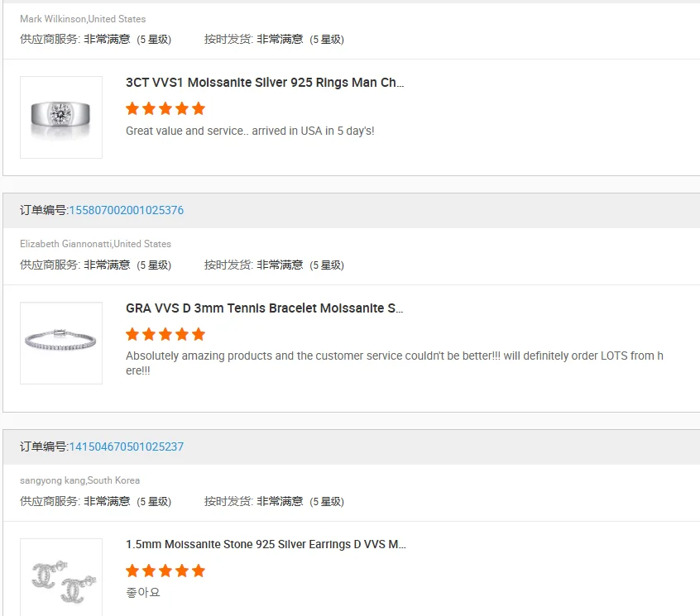This screenshot has height=616, width=700.
Task: Click the third star of bracelet review rating
Action: (165, 334)
